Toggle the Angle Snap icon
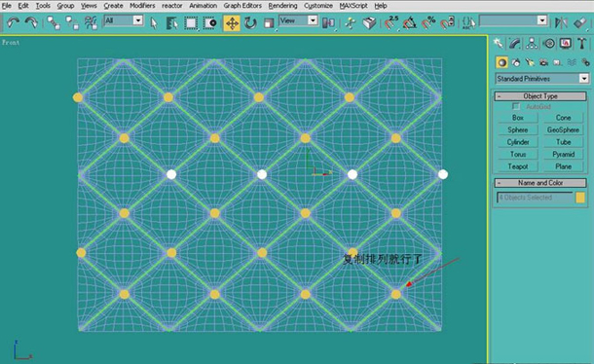594x364 pixels. pos(410,23)
